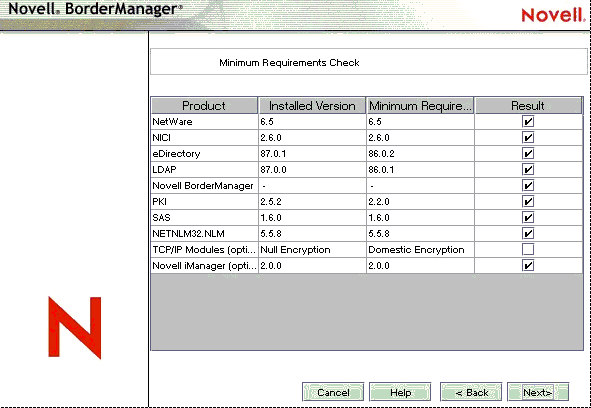Select the eDirectory product cell
591x408 pixels.
point(204,153)
